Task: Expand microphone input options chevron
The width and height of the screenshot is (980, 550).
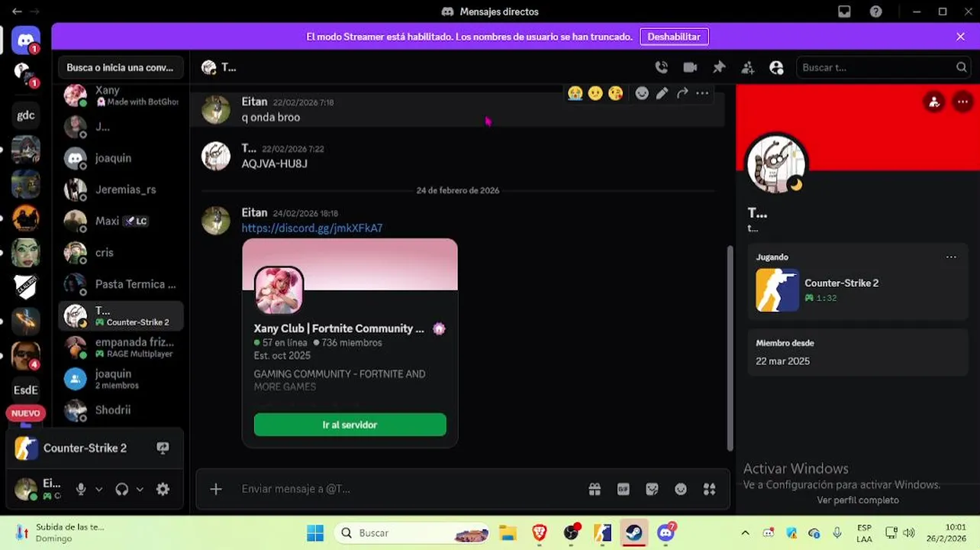Action: pos(98,489)
